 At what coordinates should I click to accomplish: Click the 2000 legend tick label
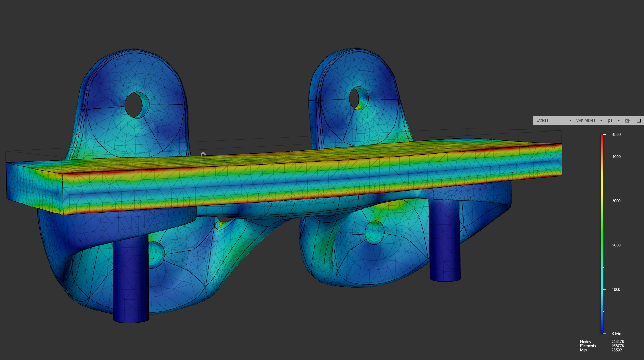(x=616, y=245)
